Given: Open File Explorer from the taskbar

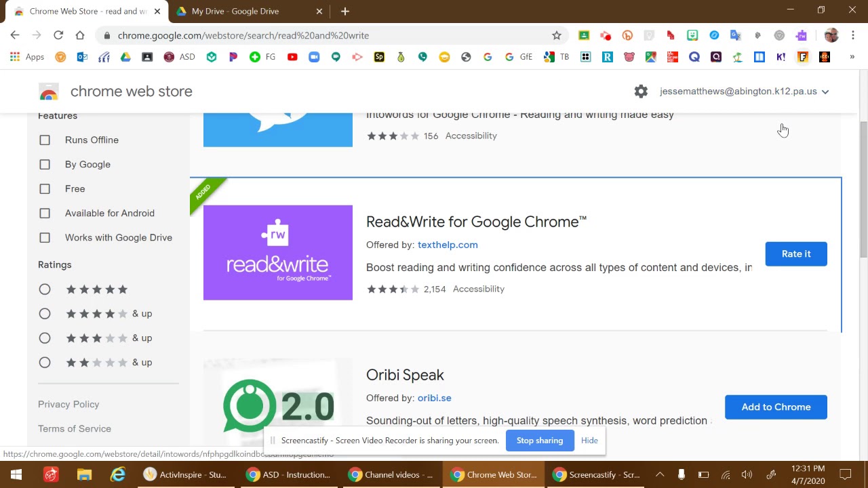Looking at the screenshot, I should click(x=84, y=474).
